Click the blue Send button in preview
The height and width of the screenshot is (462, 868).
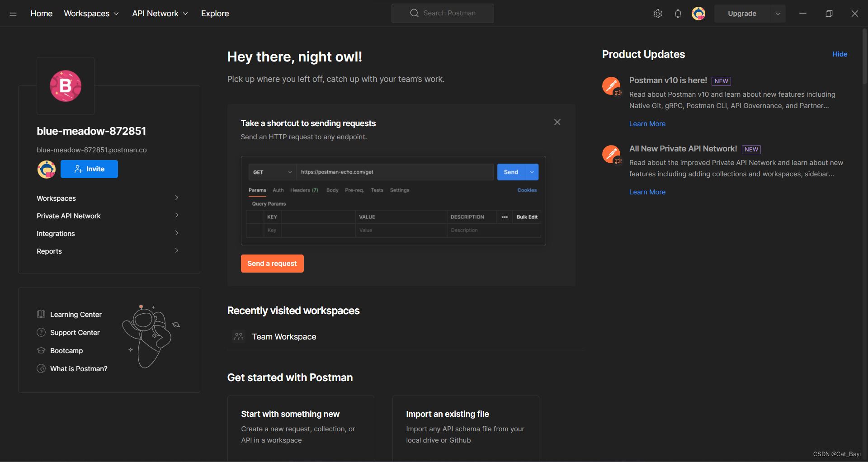(511, 172)
